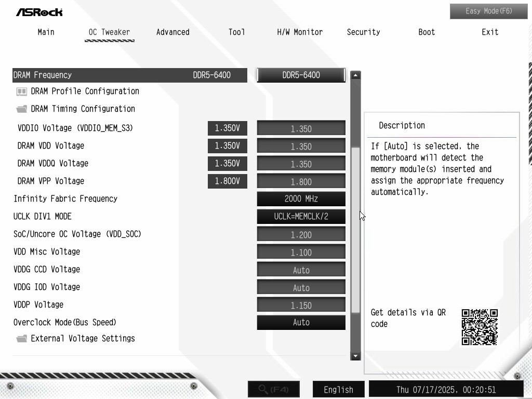Click the DRAM Timing Configuration folder icon

click(21, 109)
